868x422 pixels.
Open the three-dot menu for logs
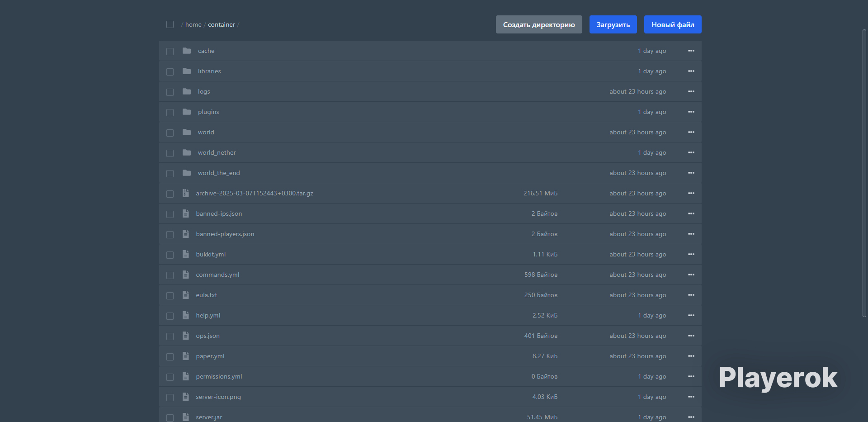coord(691,91)
